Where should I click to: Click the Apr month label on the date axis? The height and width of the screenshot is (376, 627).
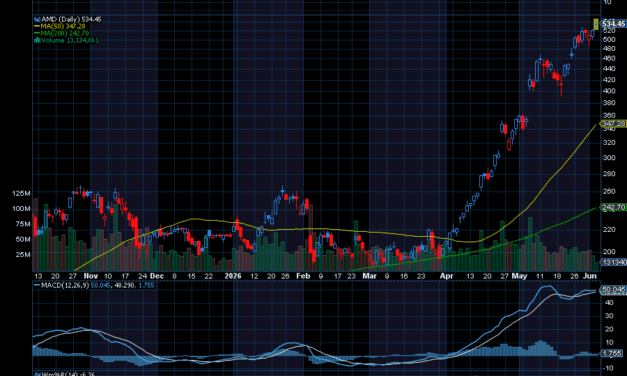(x=446, y=276)
